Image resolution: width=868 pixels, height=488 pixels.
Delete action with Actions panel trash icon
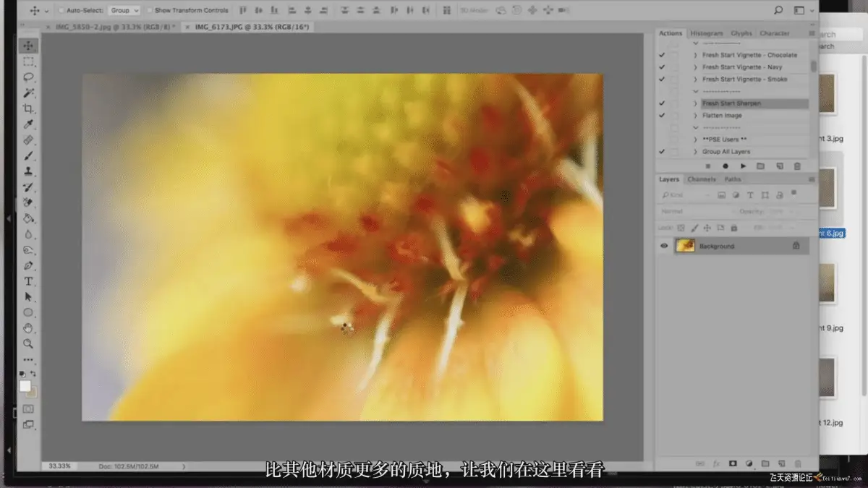click(797, 166)
